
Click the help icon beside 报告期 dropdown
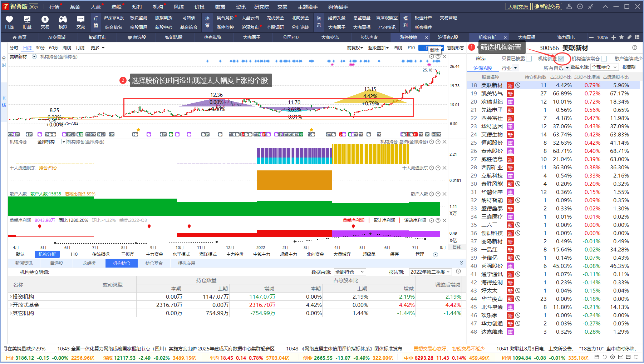[x=458, y=271]
